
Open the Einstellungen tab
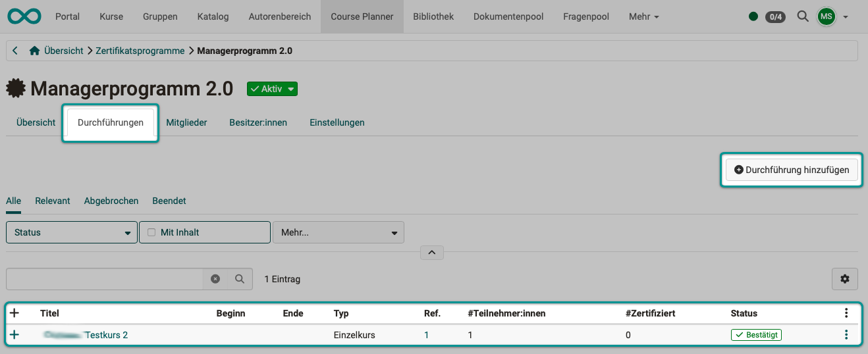click(x=337, y=122)
